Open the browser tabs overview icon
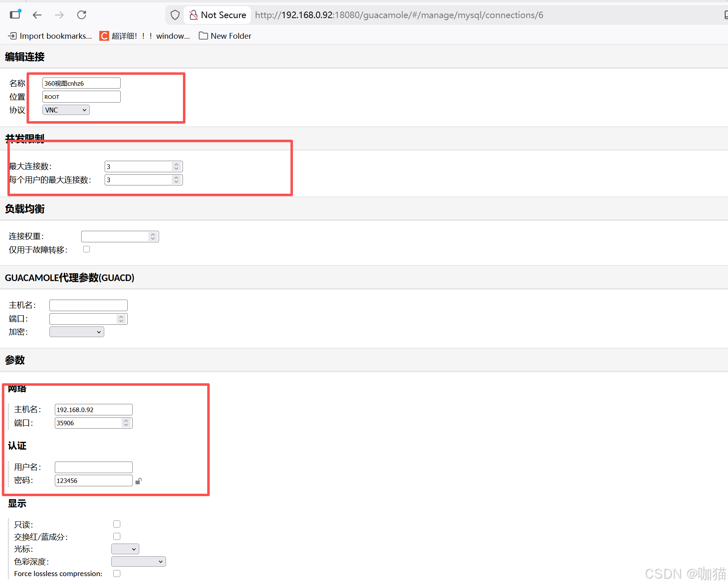728x586 pixels. [15, 14]
